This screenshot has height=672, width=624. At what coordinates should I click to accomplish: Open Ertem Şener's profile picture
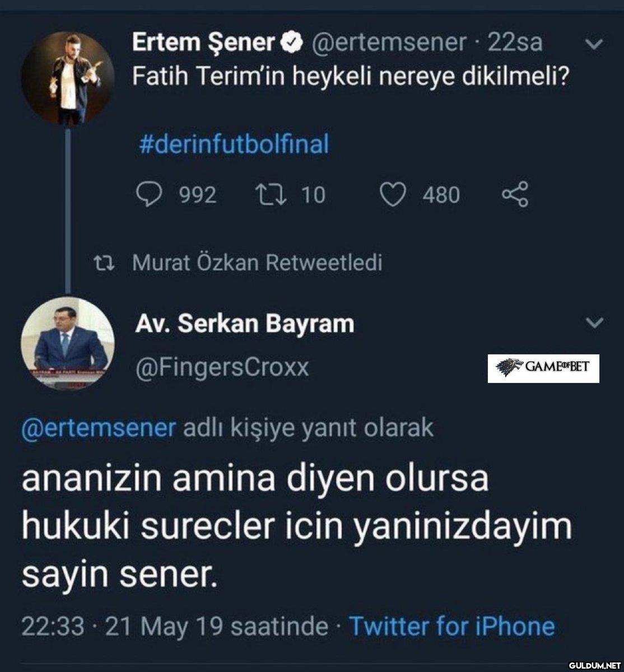tap(67, 77)
